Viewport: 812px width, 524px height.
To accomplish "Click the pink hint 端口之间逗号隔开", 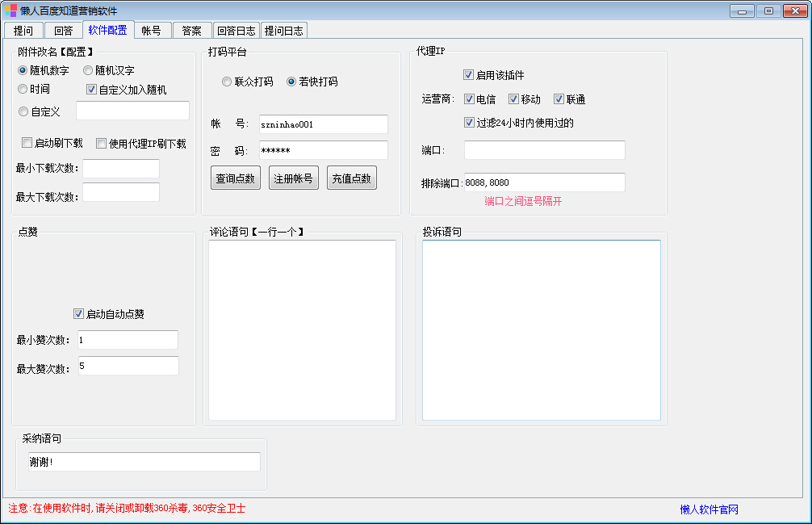I will pos(523,201).
